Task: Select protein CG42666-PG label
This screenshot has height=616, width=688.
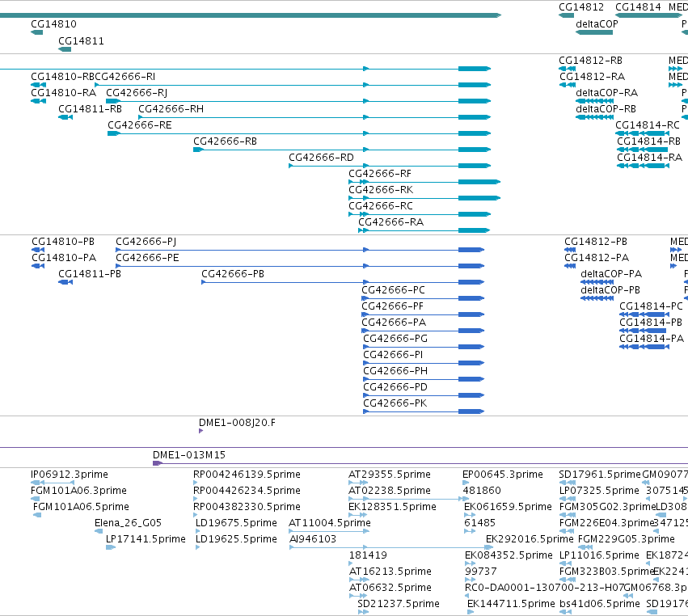Action: tap(395, 340)
